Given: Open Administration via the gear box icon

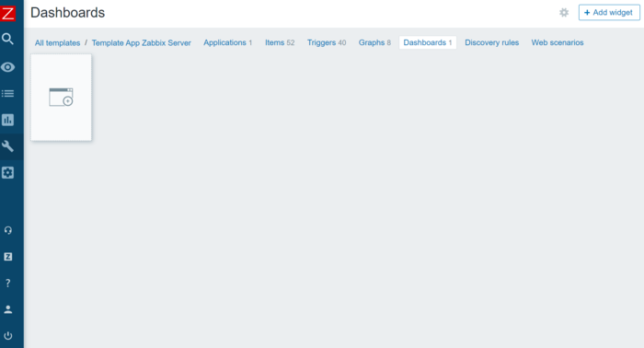Looking at the screenshot, I should [x=7, y=172].
